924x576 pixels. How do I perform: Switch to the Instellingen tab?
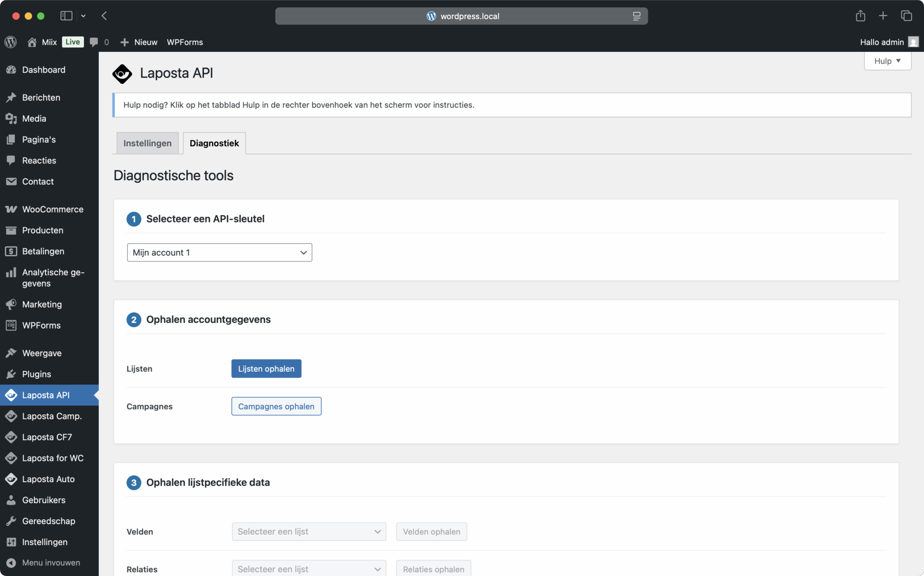[147, 143]
